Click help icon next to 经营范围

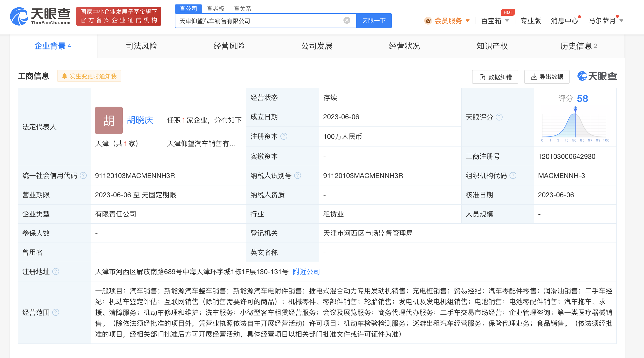point(55,312)
